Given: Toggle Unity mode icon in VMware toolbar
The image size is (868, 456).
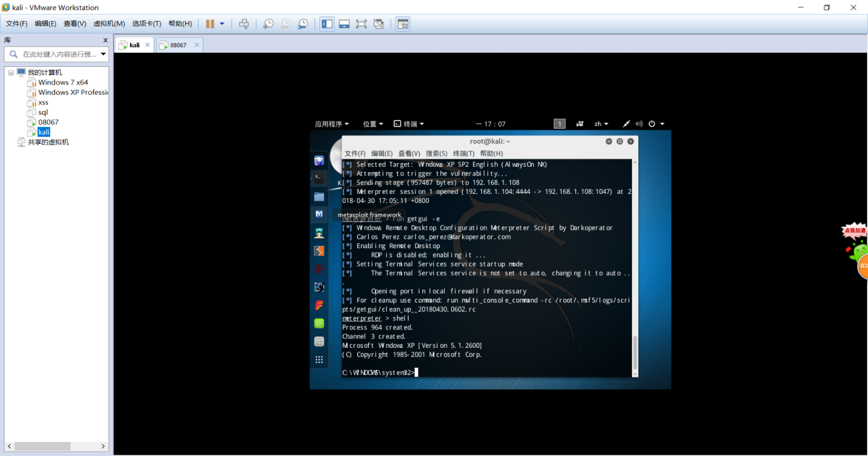Looking at the screenshot, I should [379, 24].
